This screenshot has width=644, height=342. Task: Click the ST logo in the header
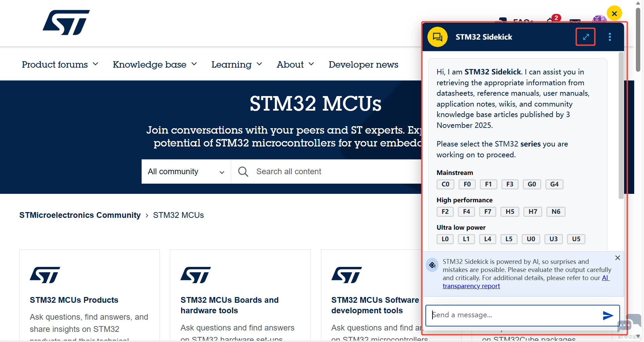(66, 22)
